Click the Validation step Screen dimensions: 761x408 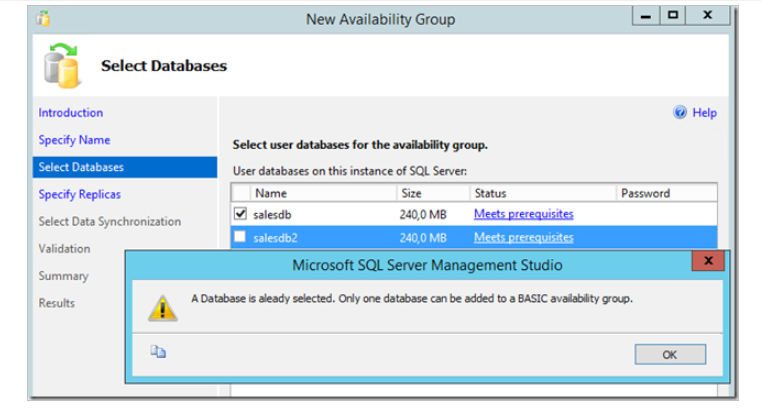(65, 248)
